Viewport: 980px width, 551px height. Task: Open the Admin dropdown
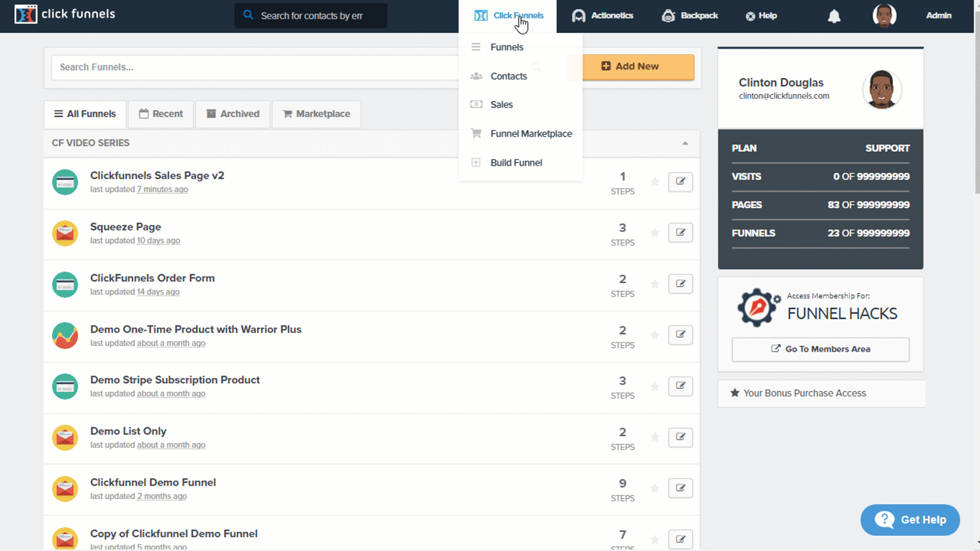[938, 15]
